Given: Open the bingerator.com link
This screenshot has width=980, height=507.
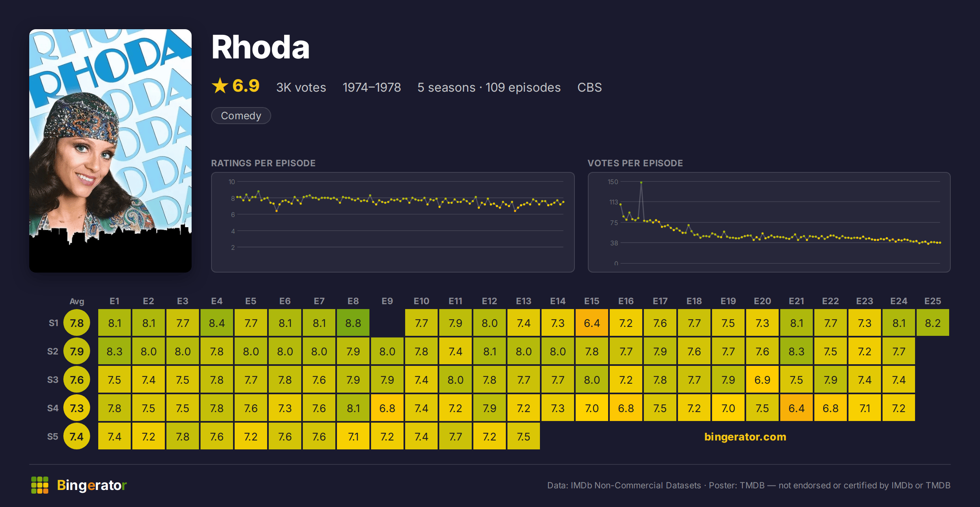Looking at the screenshot, I should click(745, 437).
